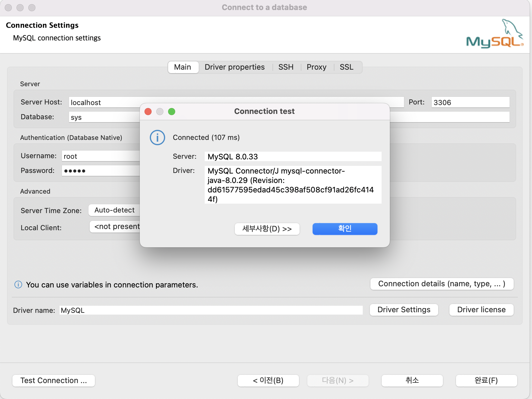
Task: Switch to the Main tab
Action: point(183,67)
